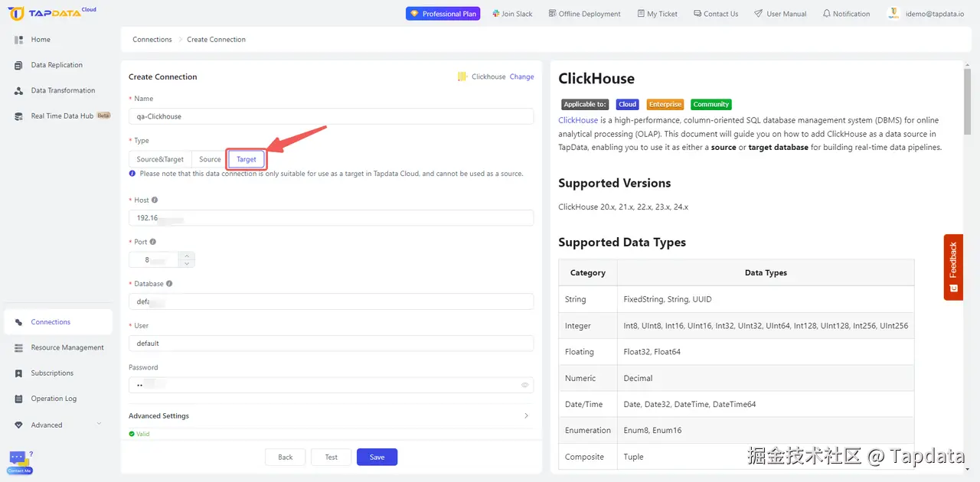Screen dimensions: 980x482
Task: Click the Test connection button
Action: tap(331, 457)
